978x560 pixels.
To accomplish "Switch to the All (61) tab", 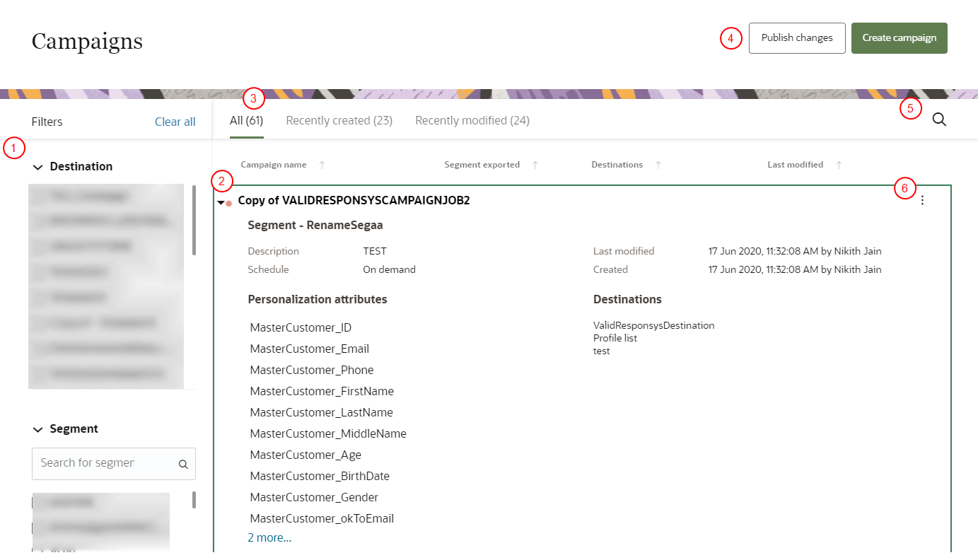I will (x=246, y=121).
